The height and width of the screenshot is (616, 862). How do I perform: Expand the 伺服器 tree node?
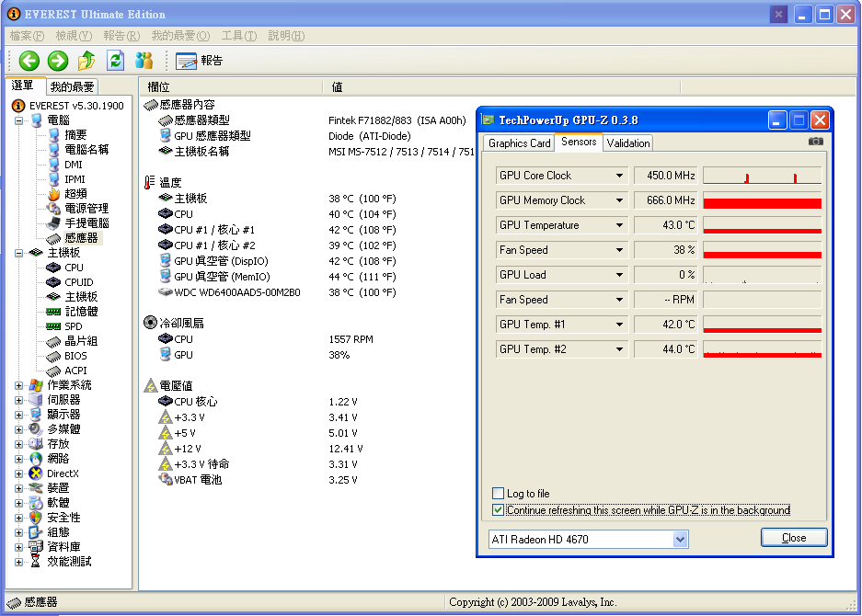coord(19,400)
